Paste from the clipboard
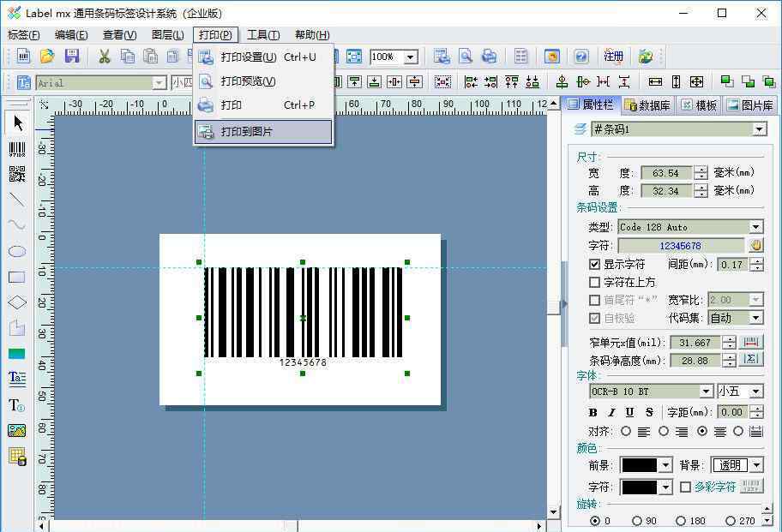The height and width of the screenshot is (532, 782). (151, 57)
